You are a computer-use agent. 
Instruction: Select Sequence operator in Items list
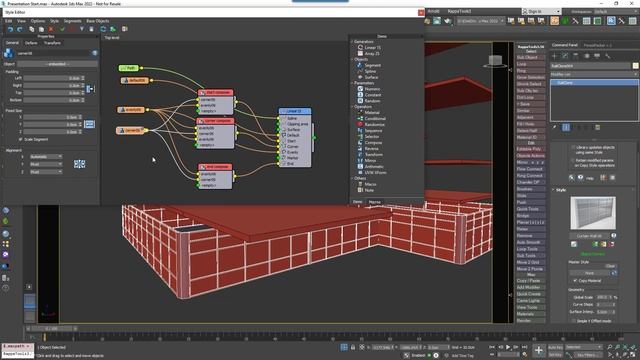(x=370, y=131)
